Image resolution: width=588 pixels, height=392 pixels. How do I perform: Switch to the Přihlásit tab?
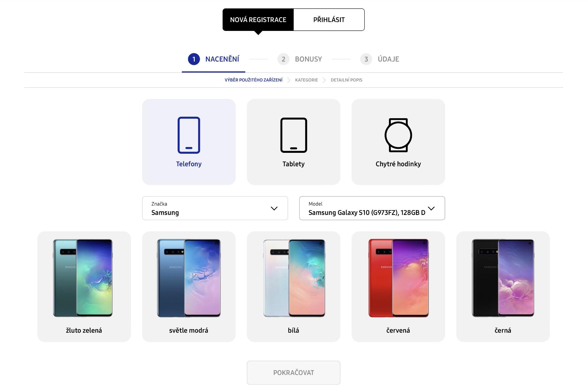(x=329, y=20)
